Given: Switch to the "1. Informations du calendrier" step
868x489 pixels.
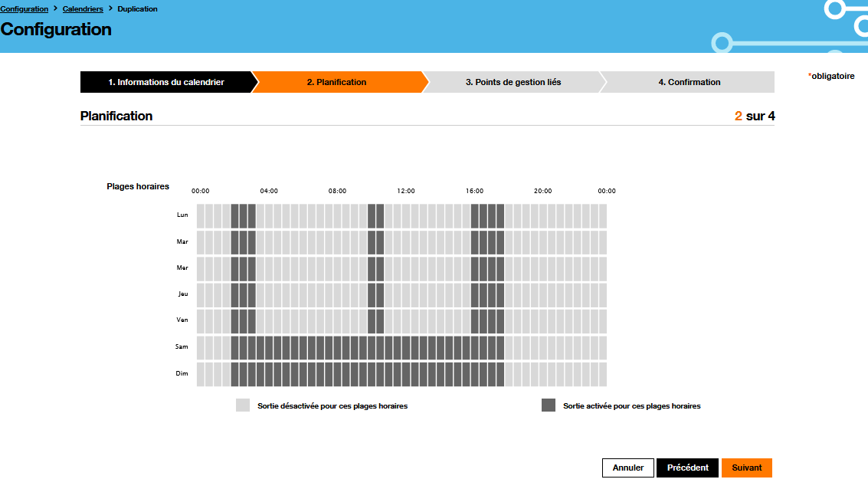Looking at the screenshot, I should point(166,82).
